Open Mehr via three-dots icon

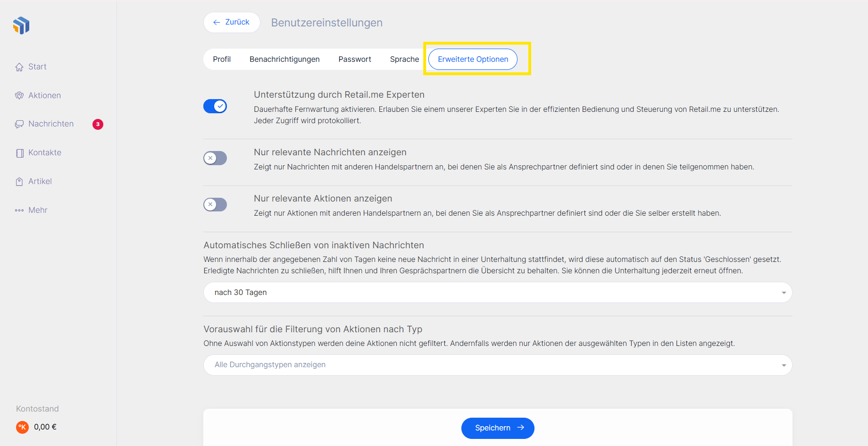tap(19, 210)
